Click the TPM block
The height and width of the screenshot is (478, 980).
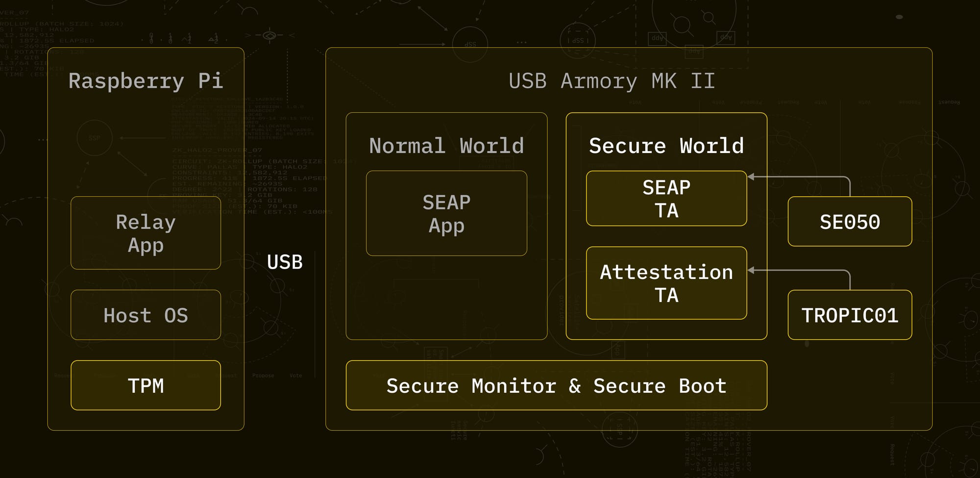coord(146,385)
